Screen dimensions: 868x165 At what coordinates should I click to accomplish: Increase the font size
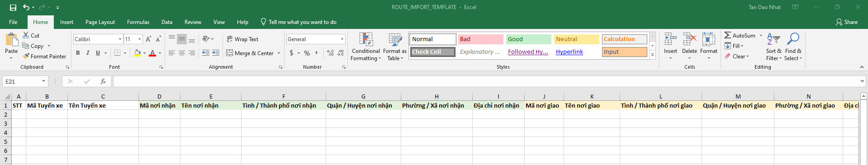[148, 39]
